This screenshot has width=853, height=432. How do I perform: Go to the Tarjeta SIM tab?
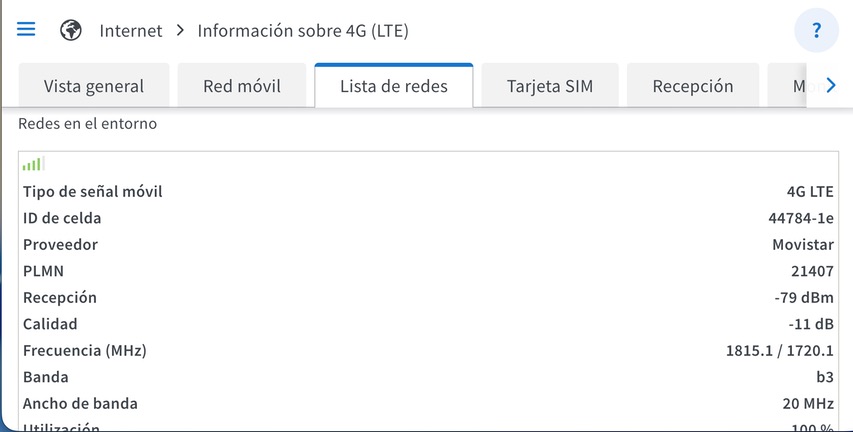click(x=550, y=86)
